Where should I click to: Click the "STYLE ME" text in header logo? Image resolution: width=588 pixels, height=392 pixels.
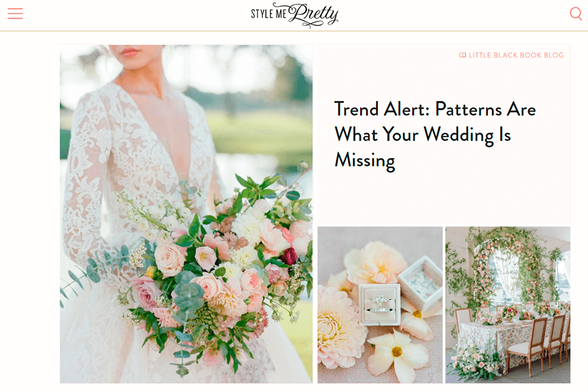click(268, 14)
